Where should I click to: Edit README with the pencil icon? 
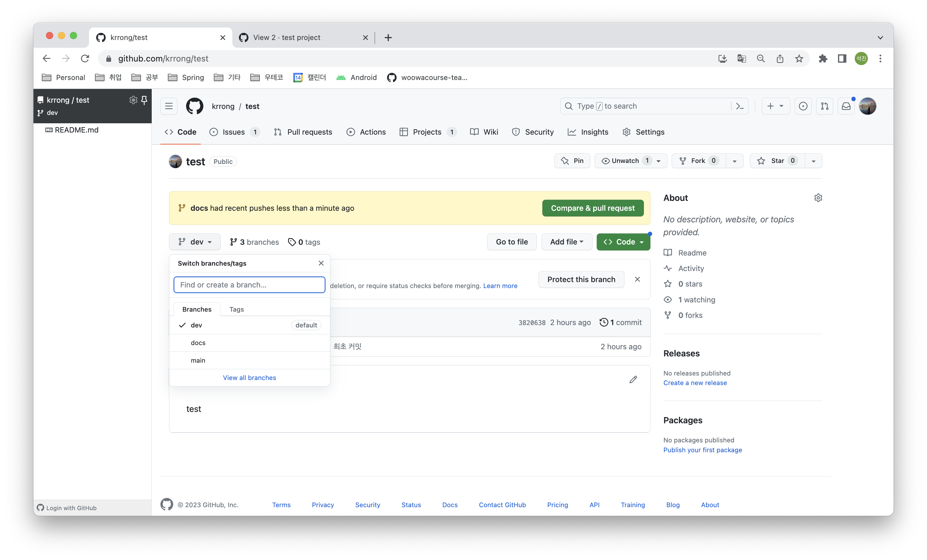tap(633, 379)
